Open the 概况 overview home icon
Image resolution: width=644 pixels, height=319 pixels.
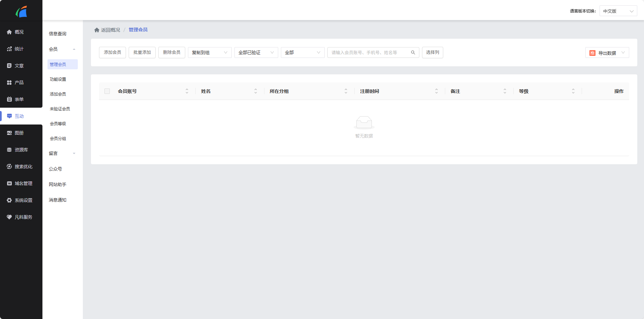(x=9, y=32)
